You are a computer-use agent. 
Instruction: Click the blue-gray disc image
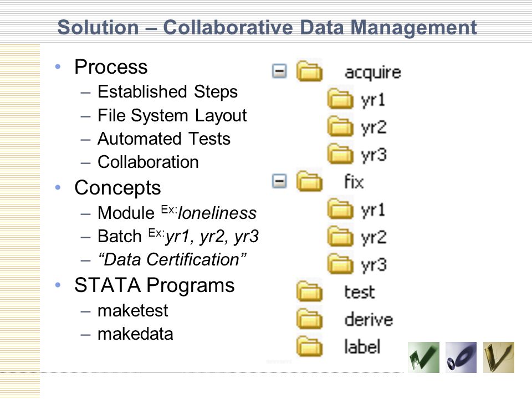(x=461, y=357)
